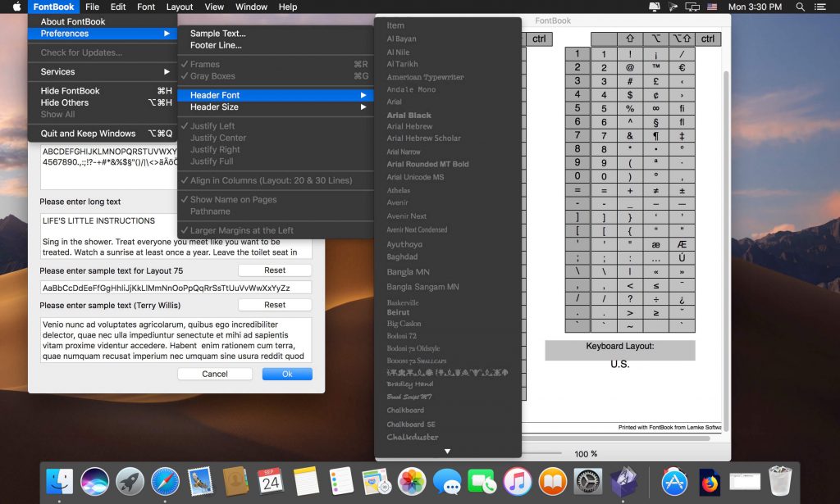Viewport: 840px width, 504px height.
Task: Select Arial Rounded MT Bold from font list
Action: [427, 164]
